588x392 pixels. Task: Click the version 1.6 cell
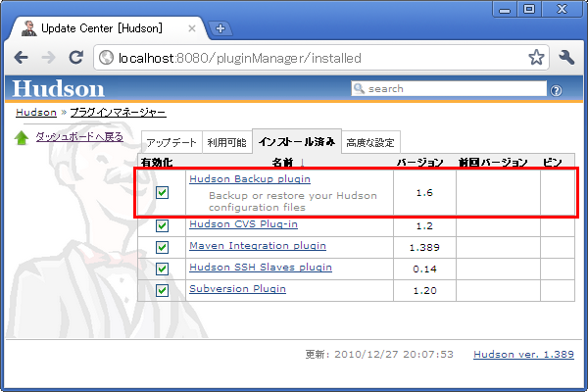[424, 193]
